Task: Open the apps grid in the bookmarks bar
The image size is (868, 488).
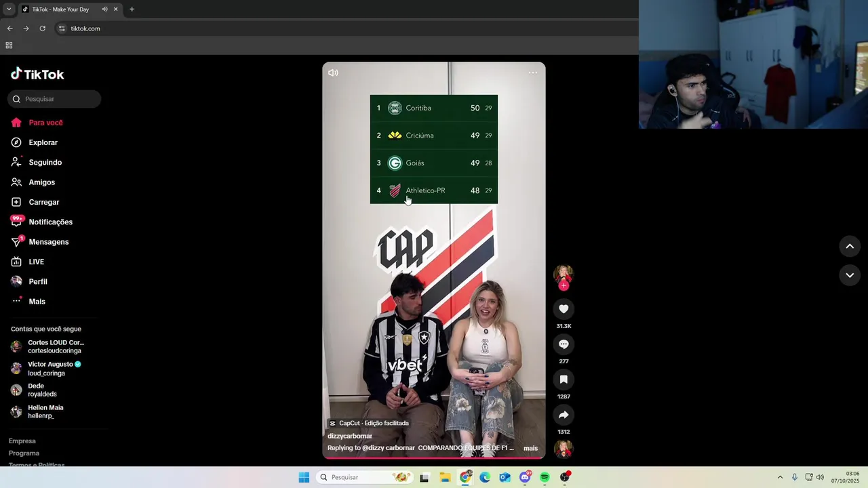Action: (9, 45)
